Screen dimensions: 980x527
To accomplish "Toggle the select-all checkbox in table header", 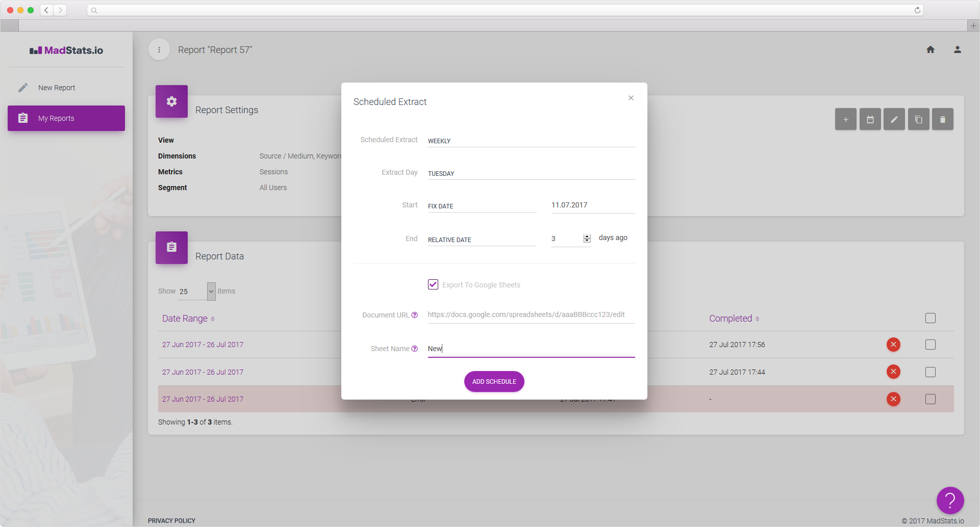I will (x=931, y=318).
